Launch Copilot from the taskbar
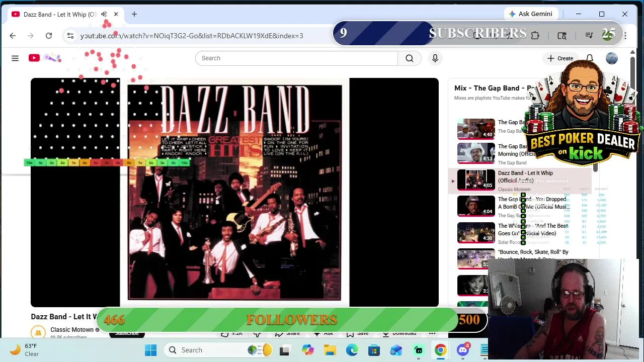Viewport: 644px width, 362px height. [x=308, y=350]
